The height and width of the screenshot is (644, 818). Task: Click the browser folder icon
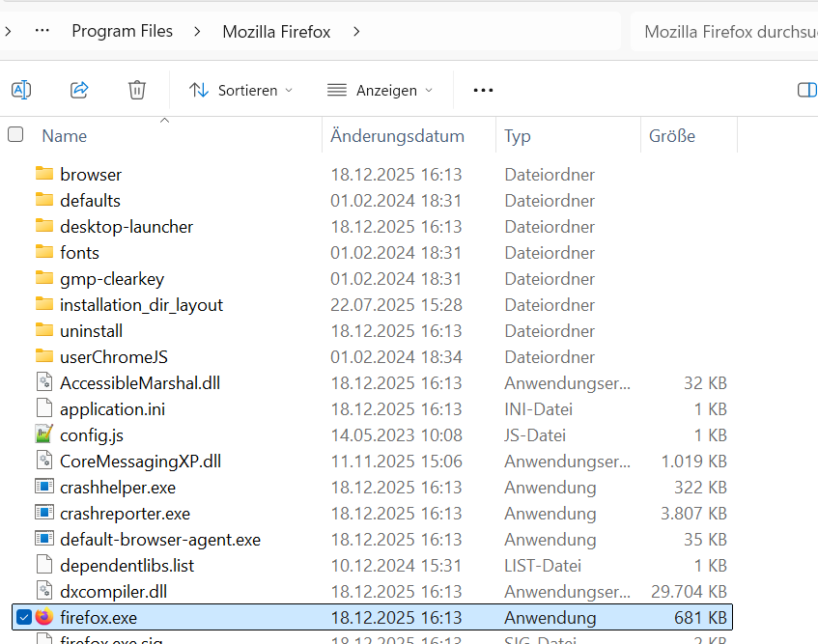43,174
